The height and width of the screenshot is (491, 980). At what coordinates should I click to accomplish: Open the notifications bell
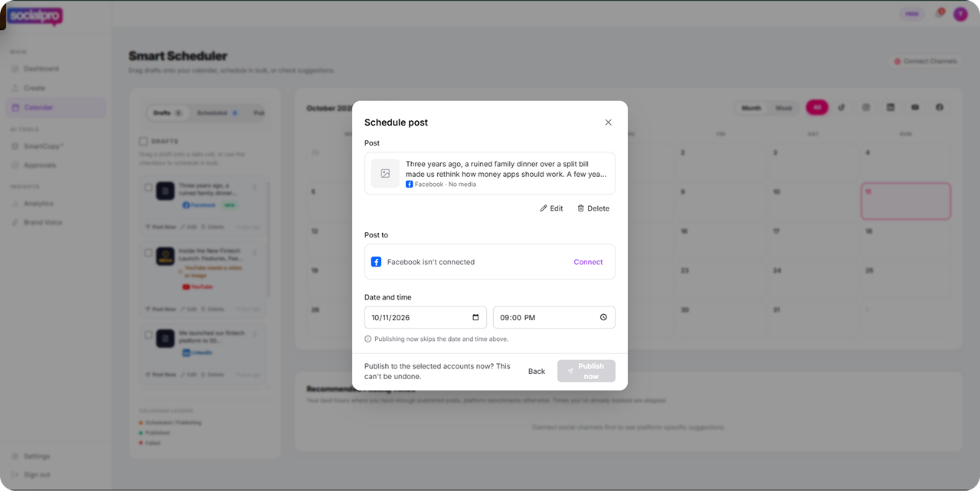coord(939,15)
